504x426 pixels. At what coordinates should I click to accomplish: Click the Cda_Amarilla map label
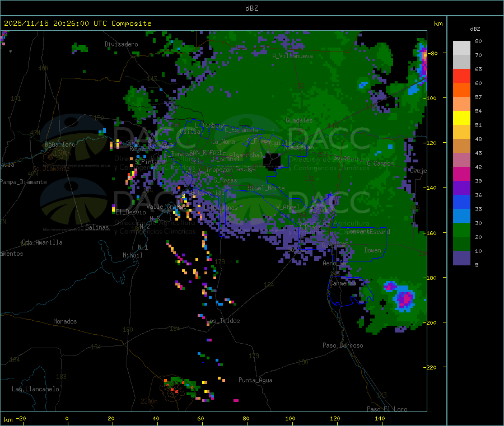pyautogui.click(x=42, y=242)
